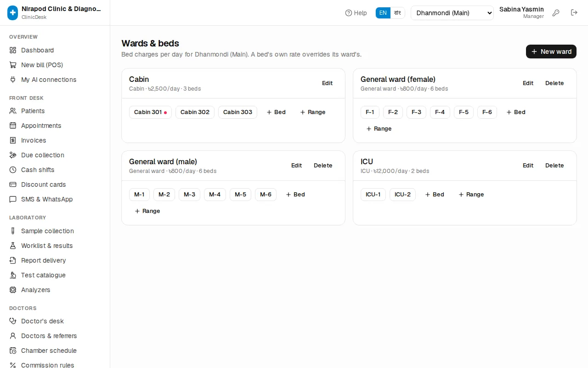Add Bed to Cabin ward
This screenshot has width=588, height=368.
click(276, 112)
